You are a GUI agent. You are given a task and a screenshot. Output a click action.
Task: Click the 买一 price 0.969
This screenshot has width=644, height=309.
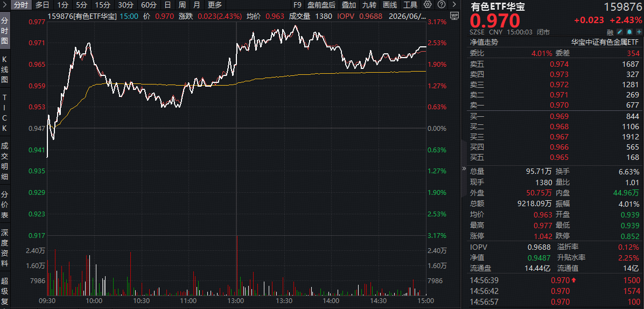click(x=559, y=116)
